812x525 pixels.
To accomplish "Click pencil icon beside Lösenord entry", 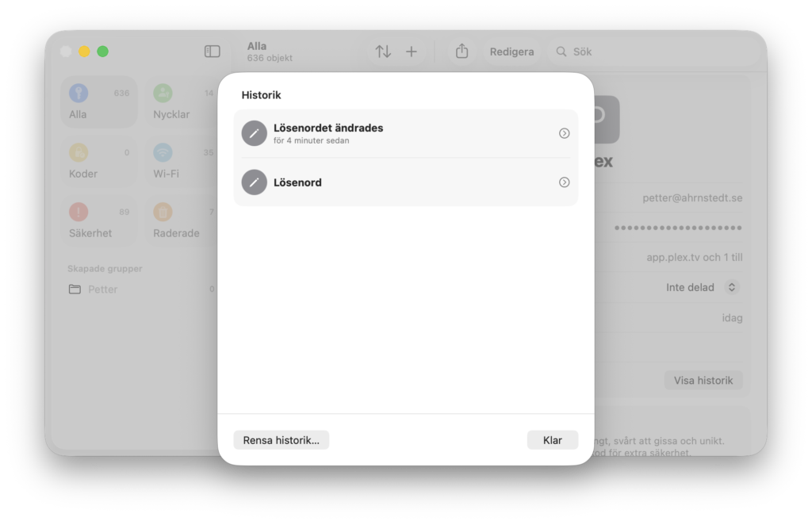I will pos(254,182).
